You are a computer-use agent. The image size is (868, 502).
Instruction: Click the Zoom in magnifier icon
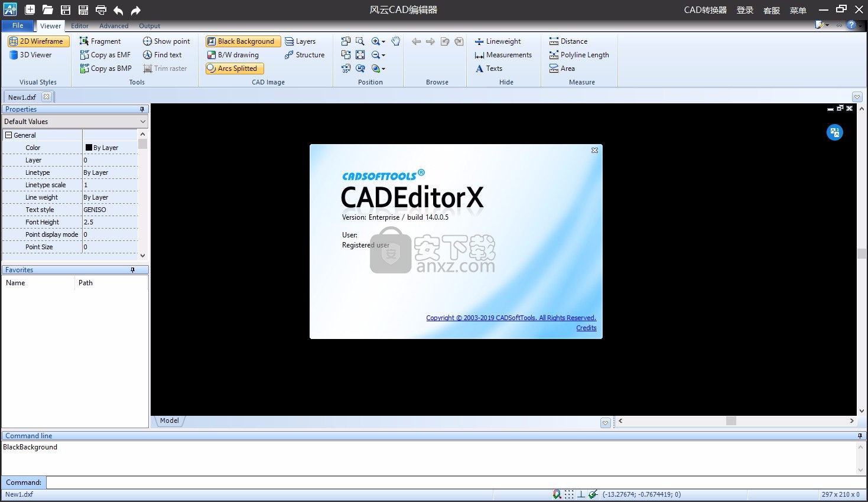[x=375, y=41]
